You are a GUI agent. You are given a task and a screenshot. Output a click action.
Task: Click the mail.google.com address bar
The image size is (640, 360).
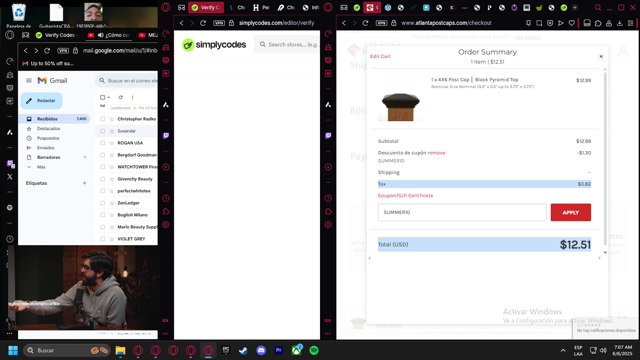(x=120, y=51)
